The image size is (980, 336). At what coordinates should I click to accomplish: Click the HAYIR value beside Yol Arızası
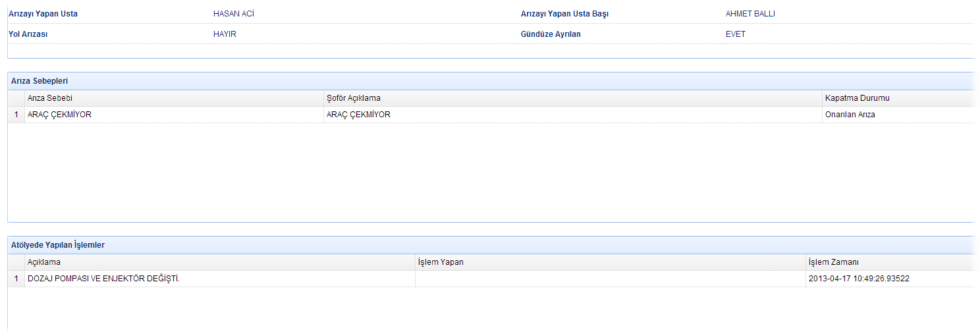click(225, 34)
